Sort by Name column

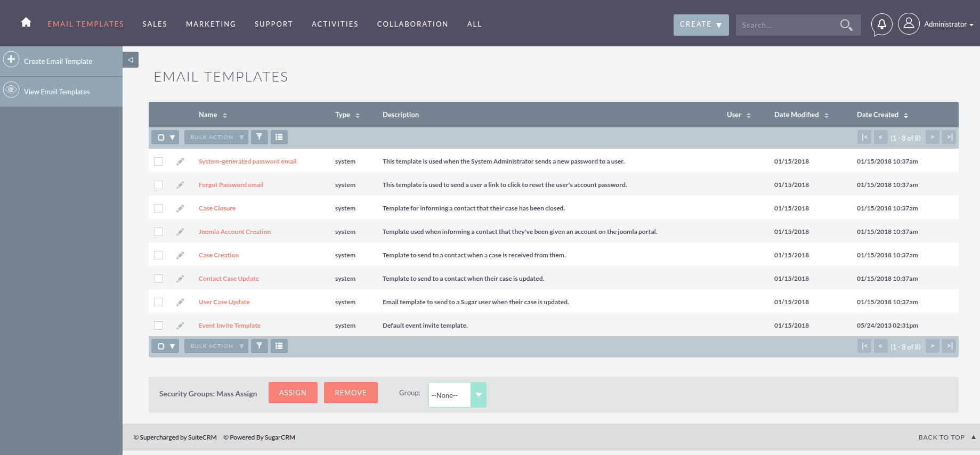point(213,115)
